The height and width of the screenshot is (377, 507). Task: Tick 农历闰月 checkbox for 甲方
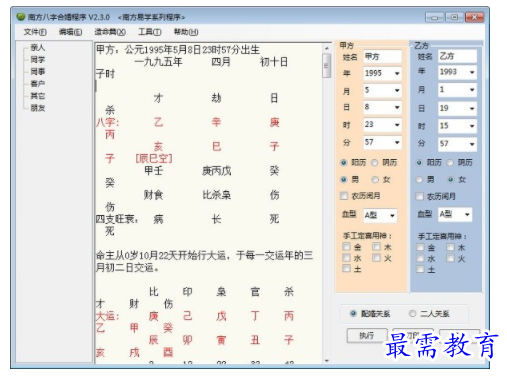tap(344, 196)
